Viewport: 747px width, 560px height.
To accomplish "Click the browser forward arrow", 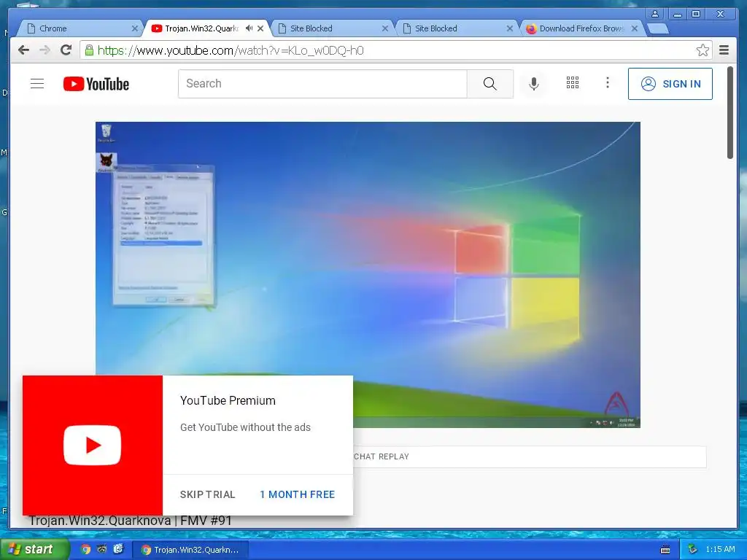I will click(44, 50).
